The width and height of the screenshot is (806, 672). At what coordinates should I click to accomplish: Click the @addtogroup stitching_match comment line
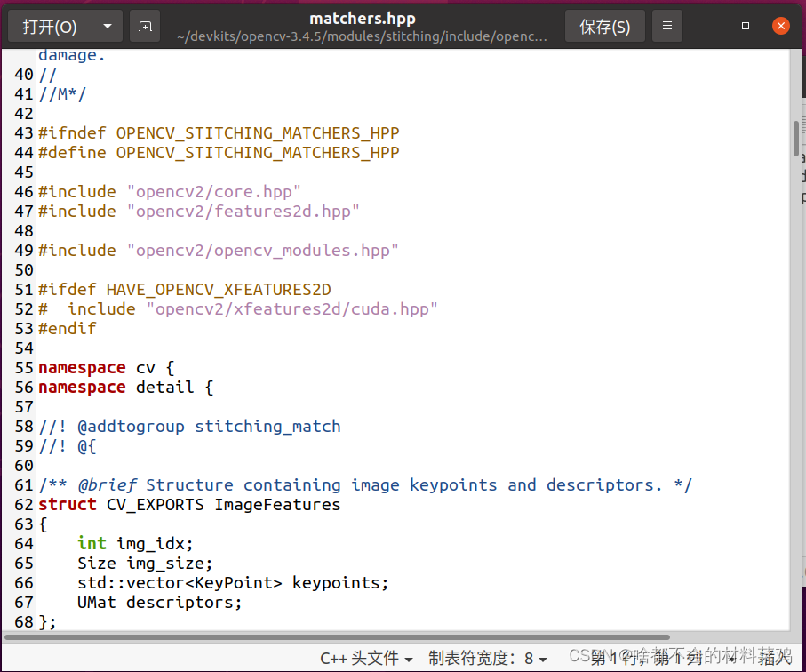pos(191,426)
